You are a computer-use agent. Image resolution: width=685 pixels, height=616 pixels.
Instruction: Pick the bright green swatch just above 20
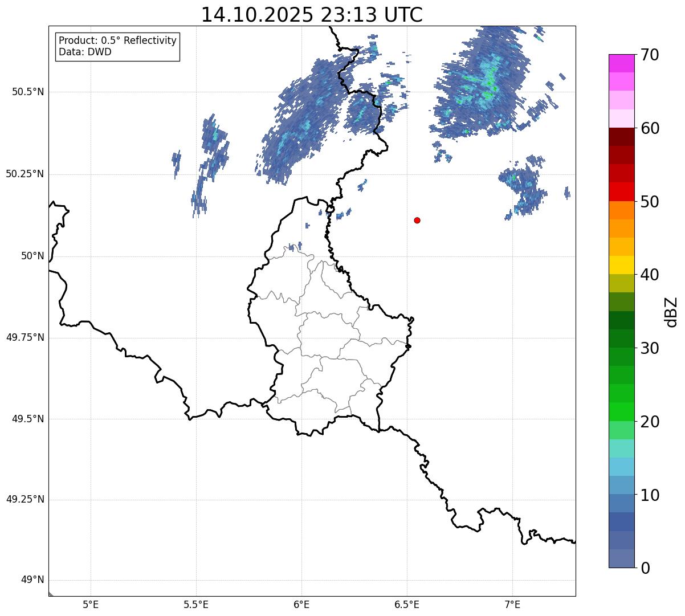coord(622,411)
